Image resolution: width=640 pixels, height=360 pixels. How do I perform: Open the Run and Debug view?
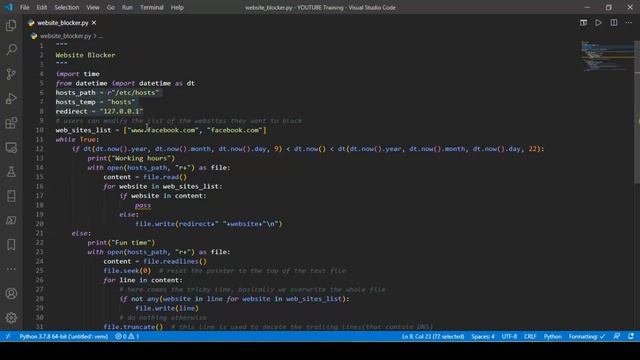[11, 98]
